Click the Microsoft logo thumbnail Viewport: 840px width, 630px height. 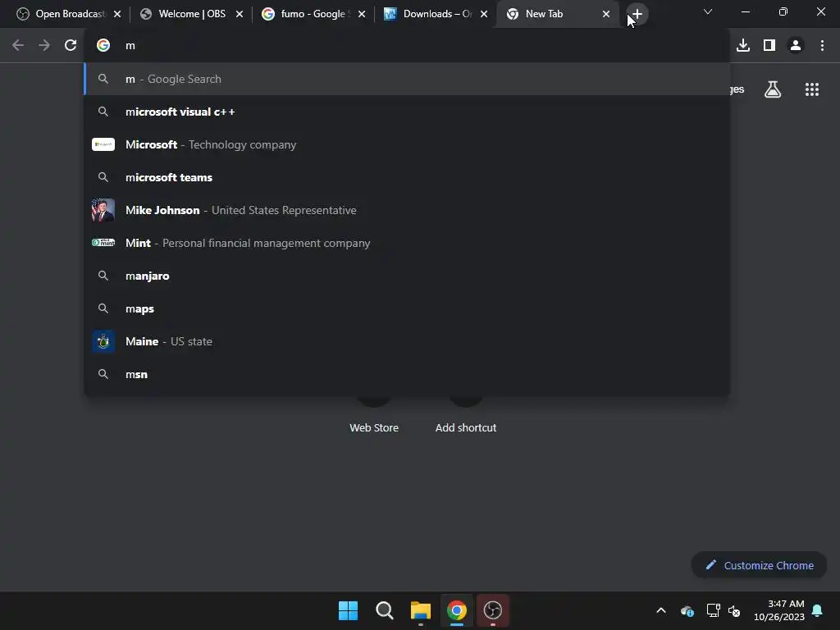click(x=103, y=144)
